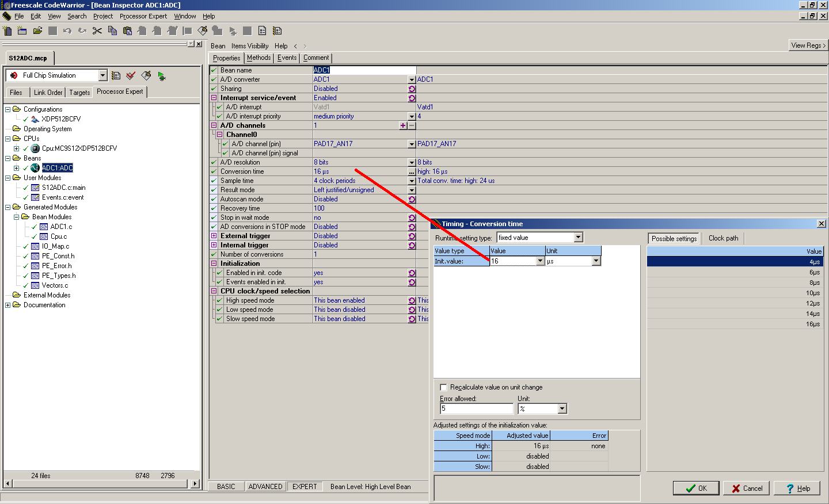This screenshot has height=504, width=829.
Task: Open the Full Chip Simulation target dropdown
Action: tap(102, 75)
